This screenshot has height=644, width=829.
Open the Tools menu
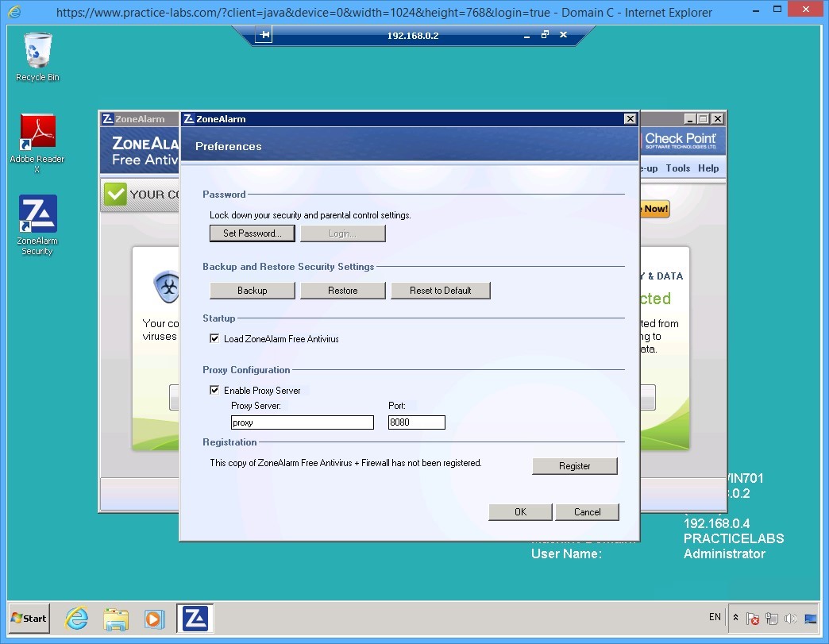pos(677,168)
